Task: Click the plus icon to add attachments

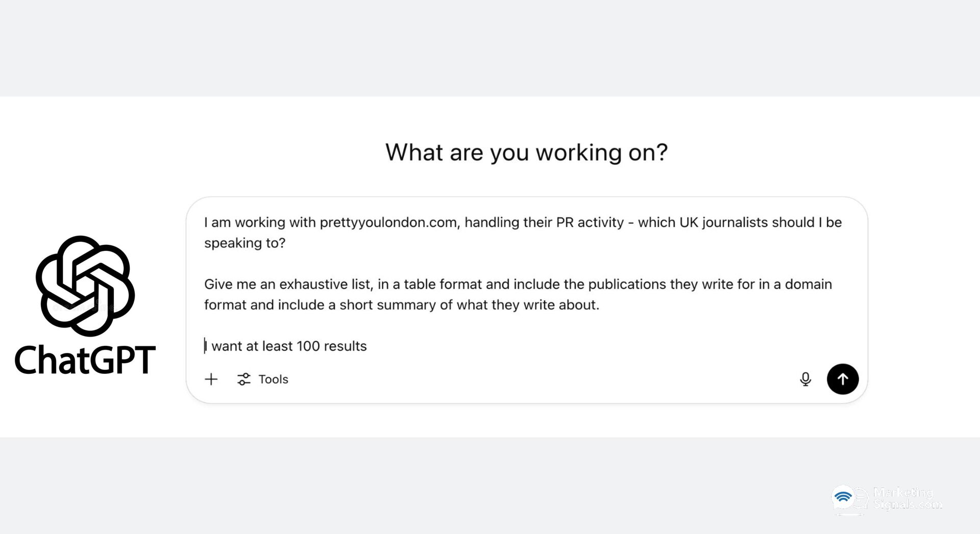Action: coord(211,379)
